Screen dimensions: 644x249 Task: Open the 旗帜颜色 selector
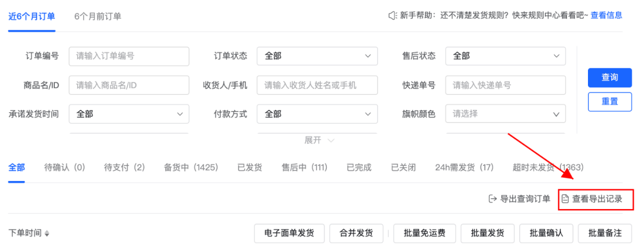506,114
